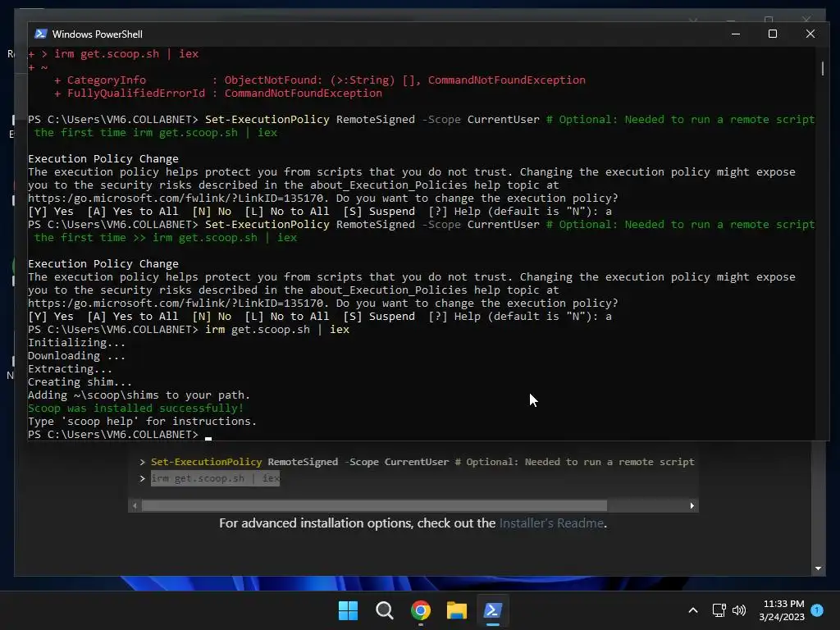Click the 'CategoryInfo' red error line
The image size is (840, 630).
[320, 80]
